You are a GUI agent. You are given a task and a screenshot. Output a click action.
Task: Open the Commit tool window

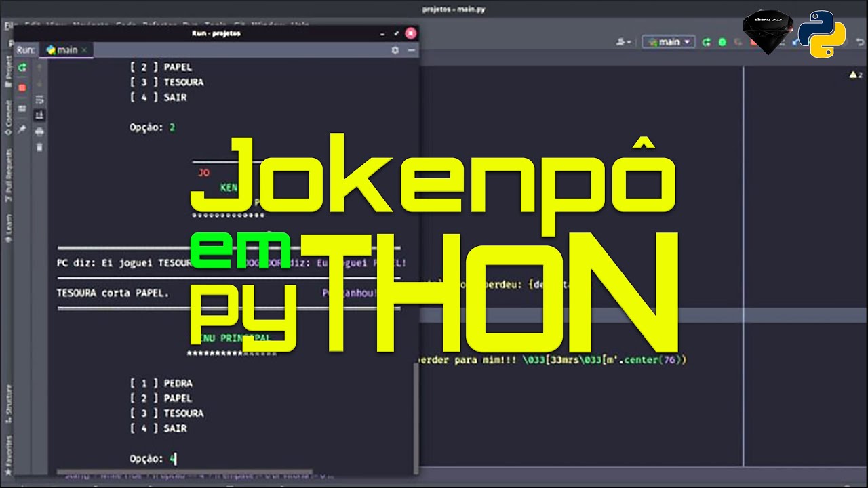[7, 117]
